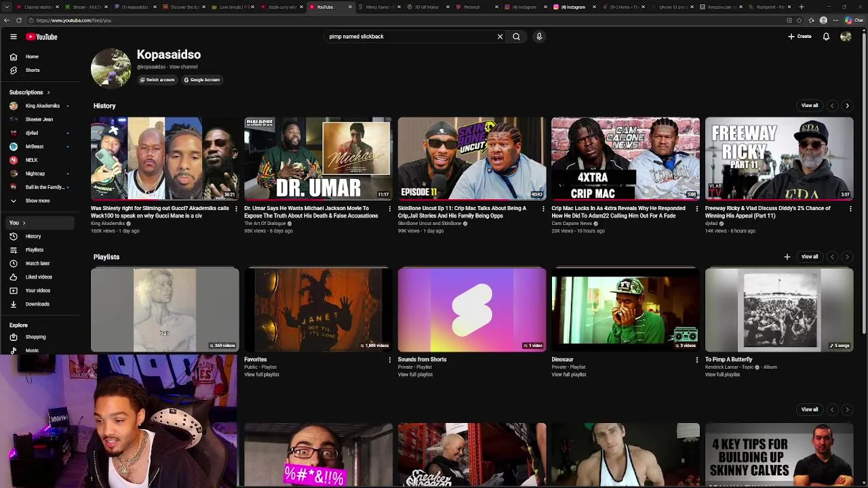The height and width of the screenshot is (488, 868).
Task: Open Skeeter Jean subscription channel
Action: (39, 119)
